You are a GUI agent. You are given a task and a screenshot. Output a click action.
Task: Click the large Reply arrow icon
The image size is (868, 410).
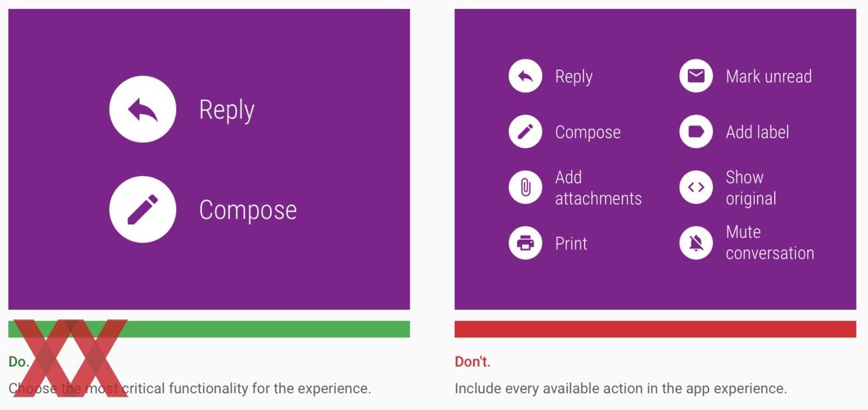click(142, 109)
